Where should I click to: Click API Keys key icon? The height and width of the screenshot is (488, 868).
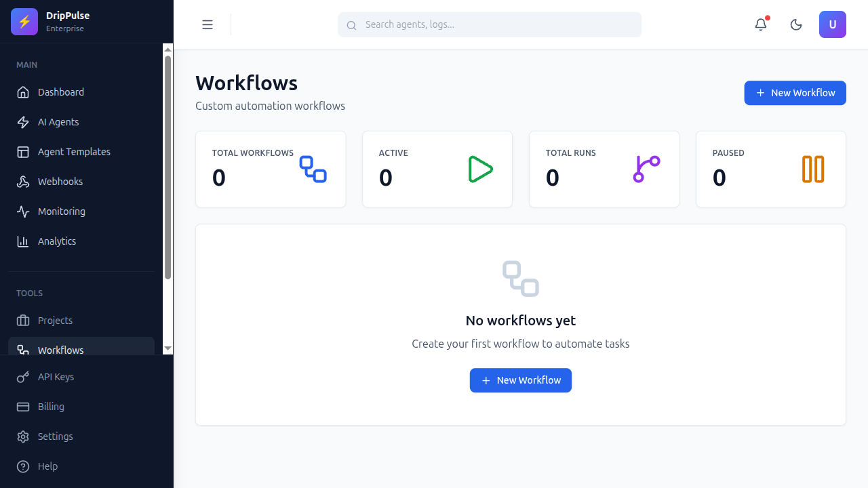[x=23, y=377]
